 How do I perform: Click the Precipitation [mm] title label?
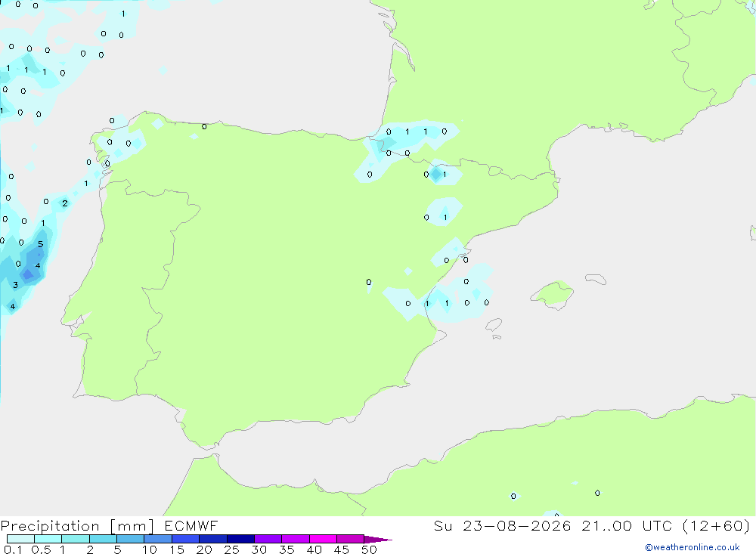point(77,525)
